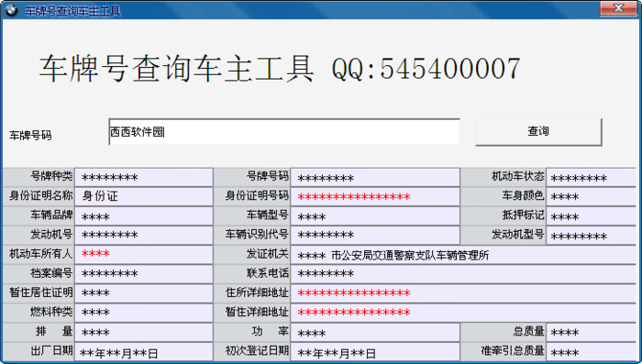Click the red 身份证明号码 value field
The image size is (642, 364).
pyautogui.click(x=375, y=196)
